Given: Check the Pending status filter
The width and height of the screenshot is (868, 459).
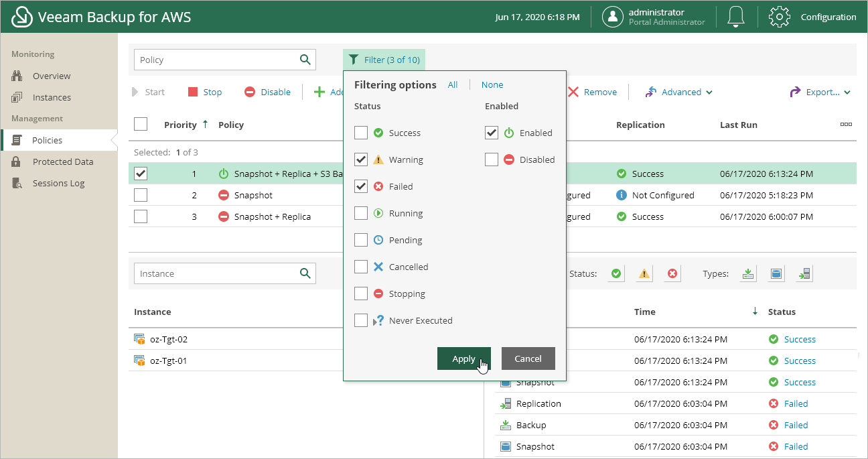Looking at the screenshot, I should coord(361,240).
